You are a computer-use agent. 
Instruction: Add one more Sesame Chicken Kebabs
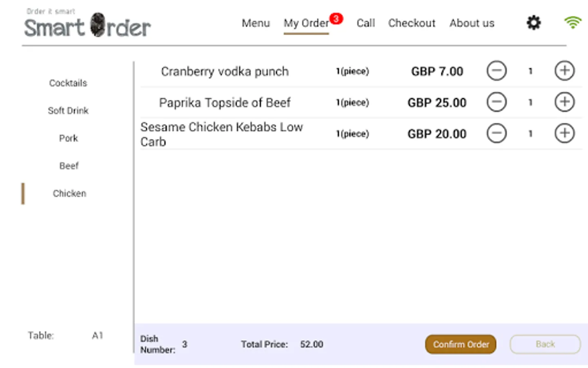(564, 133)
